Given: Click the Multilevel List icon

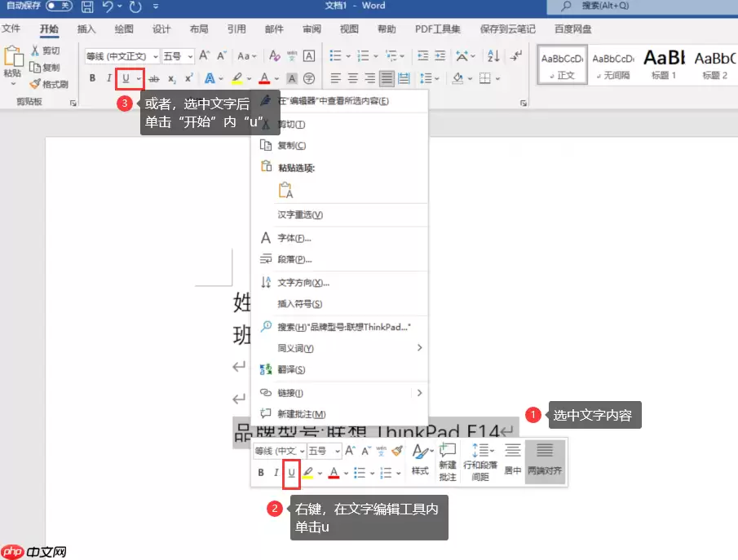Looking at the screenshot, I should pyautogui.click(x=391, y=56).
